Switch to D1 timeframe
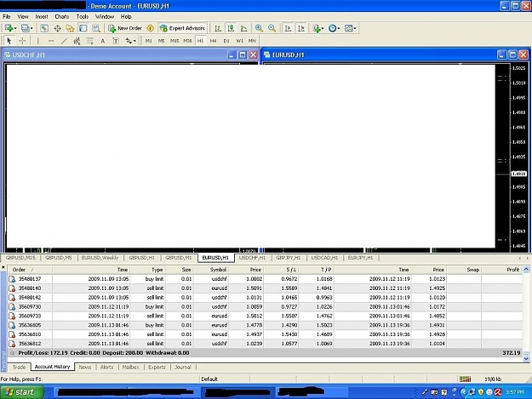Screen dimensions: 532x399 tap(226, 41)
